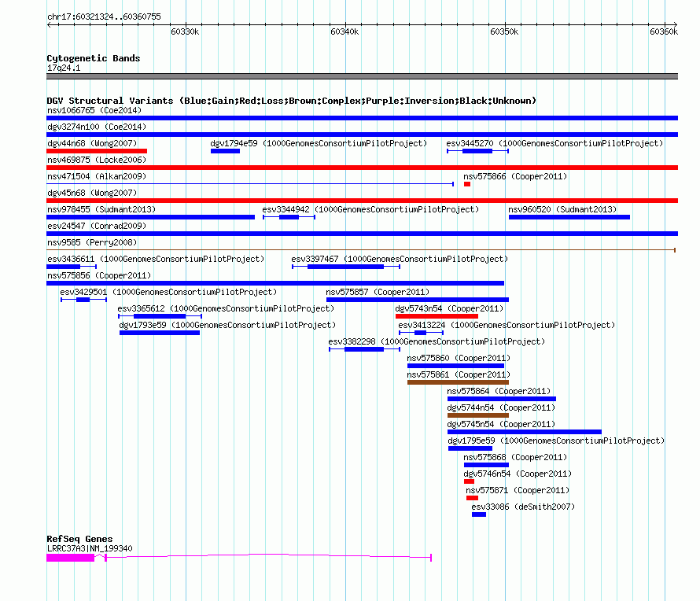Click the 60330k ruler position label
Screen dimensions: 700x601
pyautogui.click(x=185, y=31)
